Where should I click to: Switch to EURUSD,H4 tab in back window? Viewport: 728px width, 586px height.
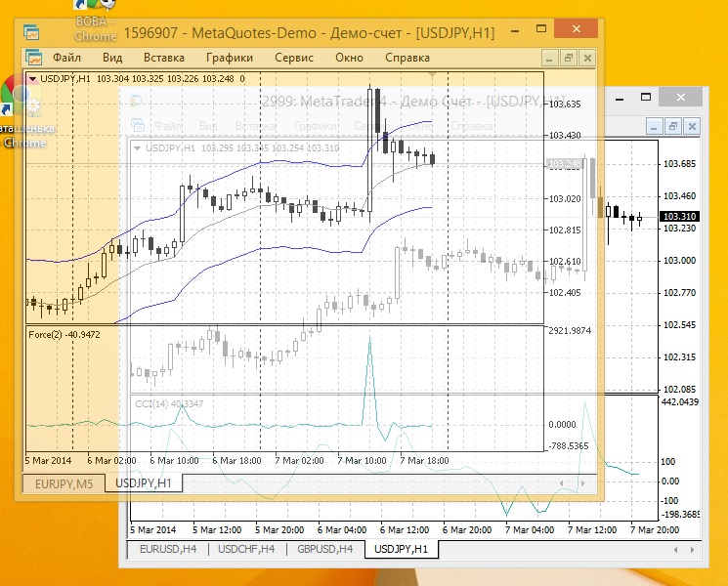coord(168,549)
